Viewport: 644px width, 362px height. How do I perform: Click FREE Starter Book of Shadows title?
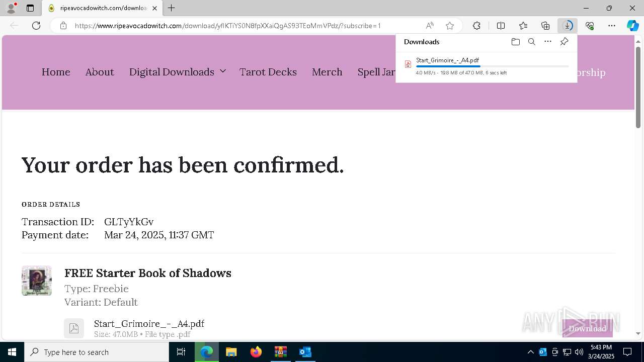[x=148, y=273]
